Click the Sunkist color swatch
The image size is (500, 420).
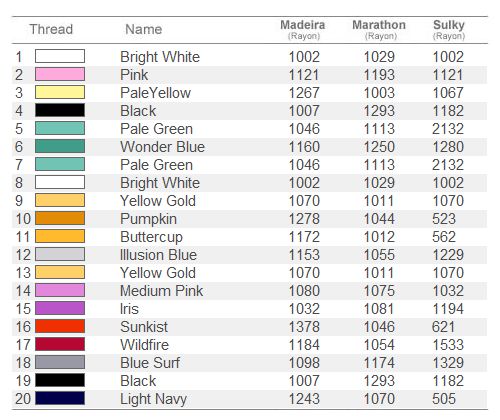[60, 326]
